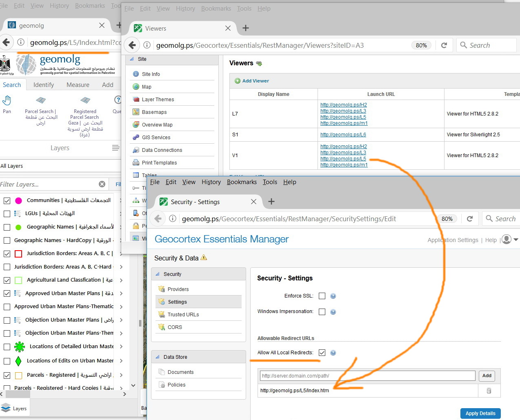Collapse the Security section header

(158, 274)
